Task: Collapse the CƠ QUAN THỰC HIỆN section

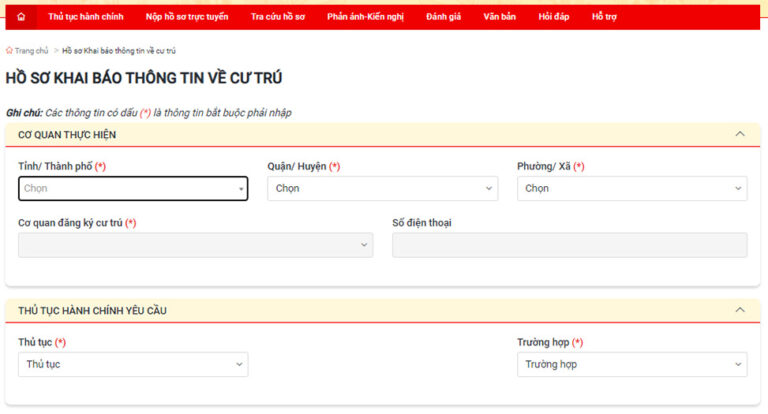Action: pos(740,134)
